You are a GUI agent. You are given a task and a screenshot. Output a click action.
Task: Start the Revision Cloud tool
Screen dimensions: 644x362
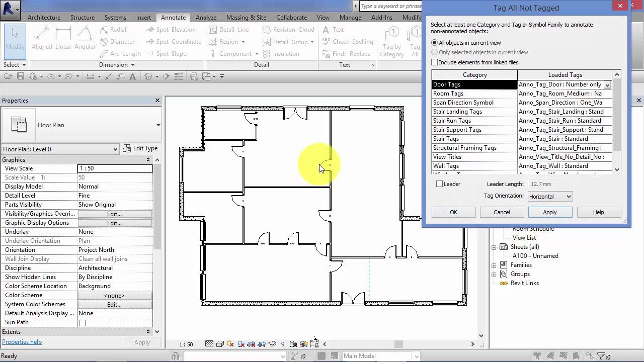[x=288, y=30]
